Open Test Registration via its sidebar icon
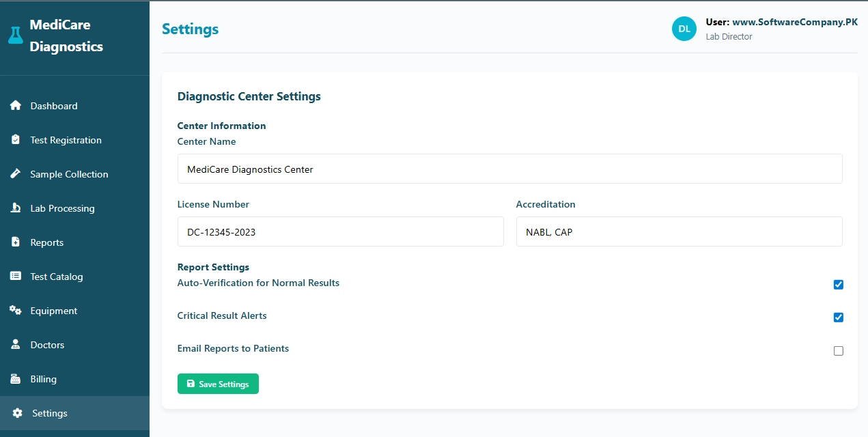 (15, 139)
